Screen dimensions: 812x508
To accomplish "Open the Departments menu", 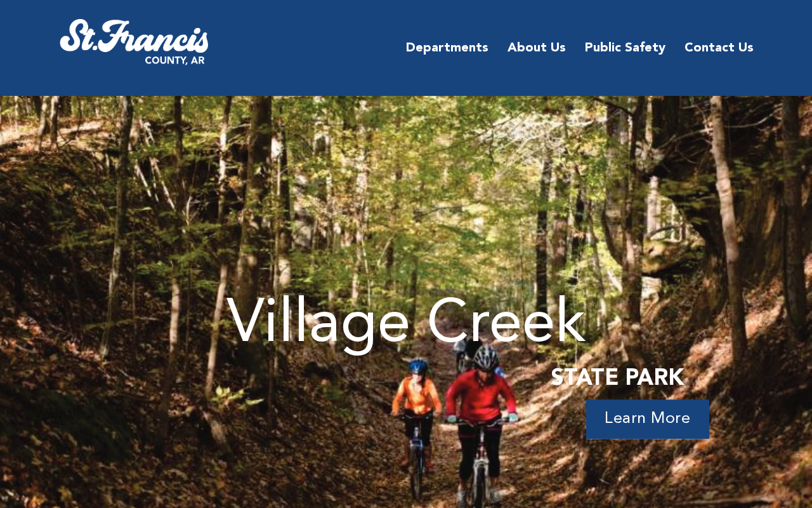I will pyautogui.click(x=447, y=48).
